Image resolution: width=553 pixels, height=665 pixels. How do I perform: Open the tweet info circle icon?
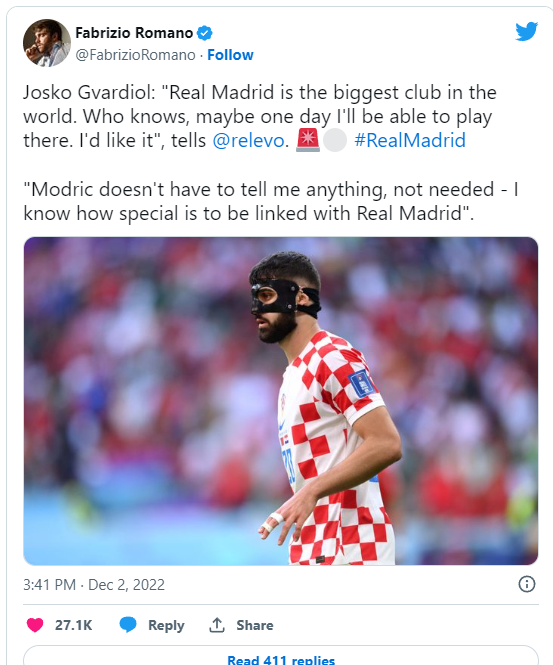tap(527, 584)
